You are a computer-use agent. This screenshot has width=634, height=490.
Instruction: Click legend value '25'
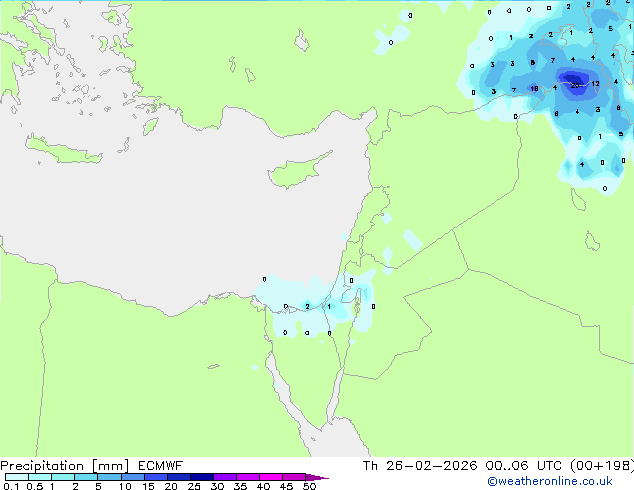click(194, 486)
